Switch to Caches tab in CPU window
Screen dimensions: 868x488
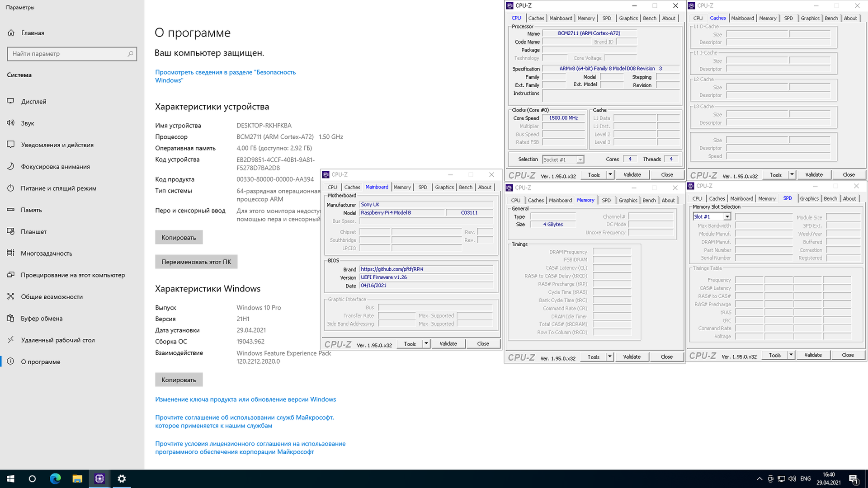pyautogui.click(x=536, y=19)
